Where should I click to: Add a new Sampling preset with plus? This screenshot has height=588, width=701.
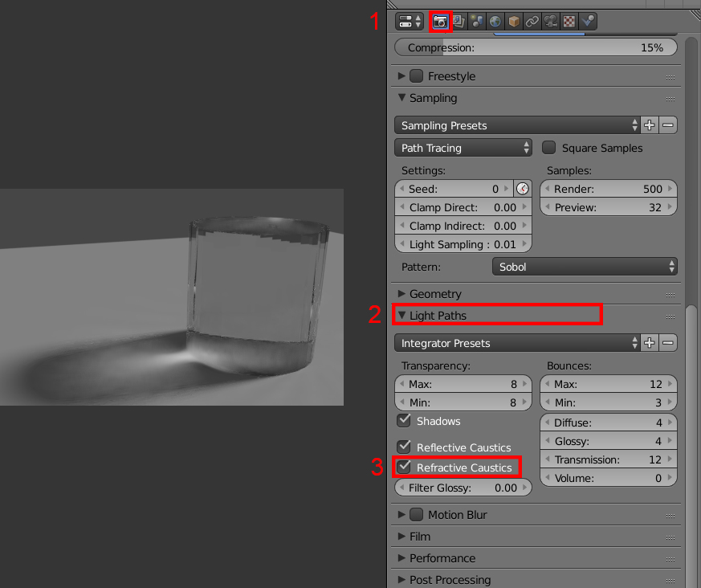point(650,125)
